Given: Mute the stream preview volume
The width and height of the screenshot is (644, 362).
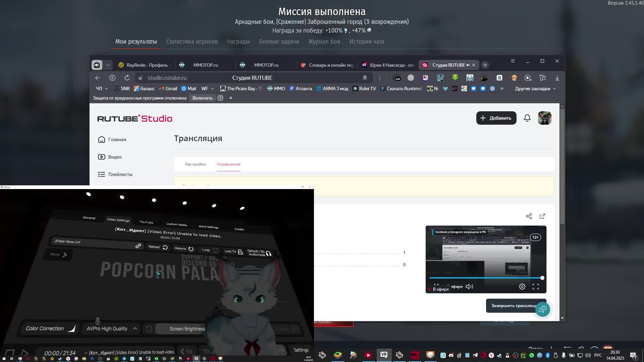Looking at the screenshot, I should [x=469, y=287].
